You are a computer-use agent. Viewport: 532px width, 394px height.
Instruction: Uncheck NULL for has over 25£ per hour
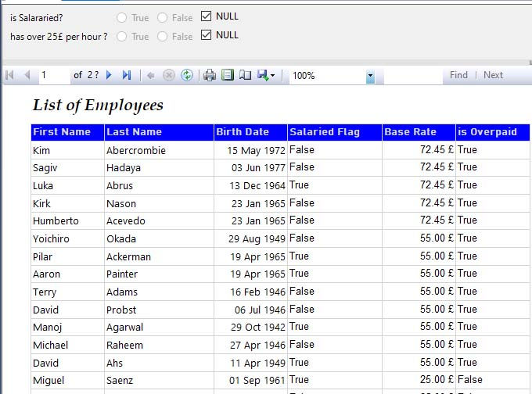[x=206, y=34]
